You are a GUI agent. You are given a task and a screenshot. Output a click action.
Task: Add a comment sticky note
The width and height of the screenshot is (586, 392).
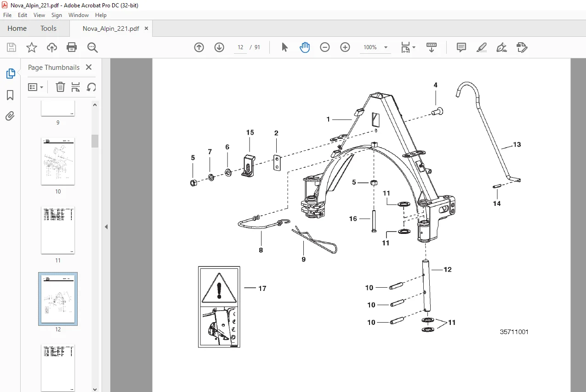click(x=461, y=47)
